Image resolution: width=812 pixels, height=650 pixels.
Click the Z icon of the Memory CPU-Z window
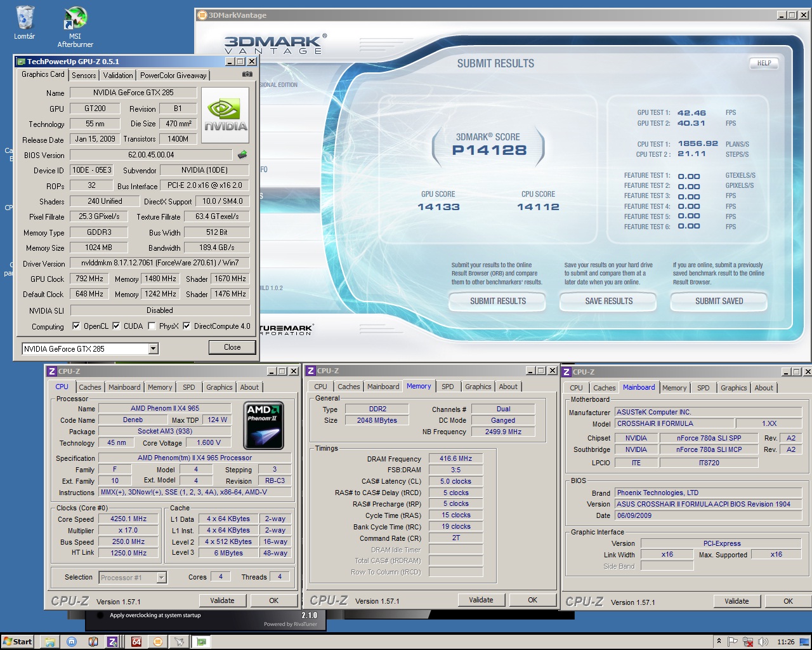(311, 371)
